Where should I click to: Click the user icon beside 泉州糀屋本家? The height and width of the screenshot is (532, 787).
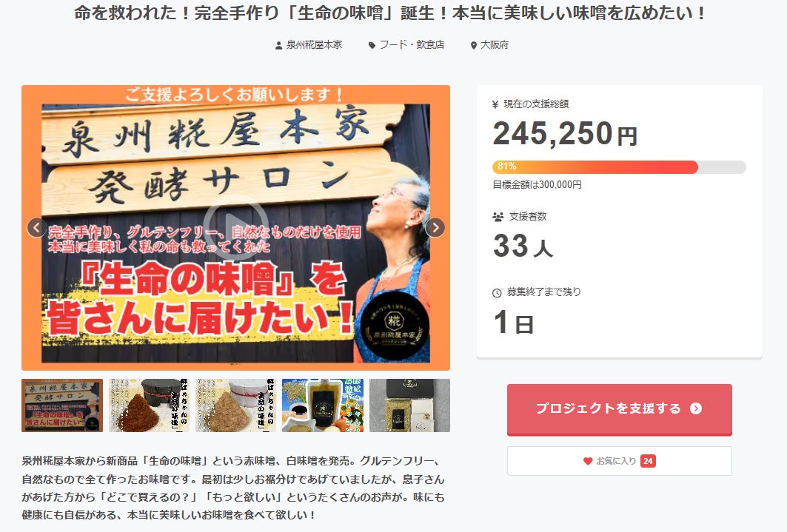click(x=279, y=46)
